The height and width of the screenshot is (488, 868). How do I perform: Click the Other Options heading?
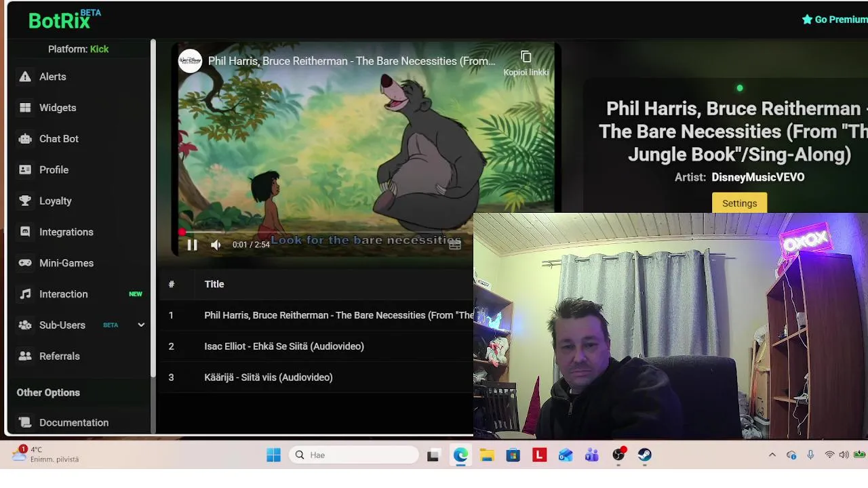coord(48,392)
